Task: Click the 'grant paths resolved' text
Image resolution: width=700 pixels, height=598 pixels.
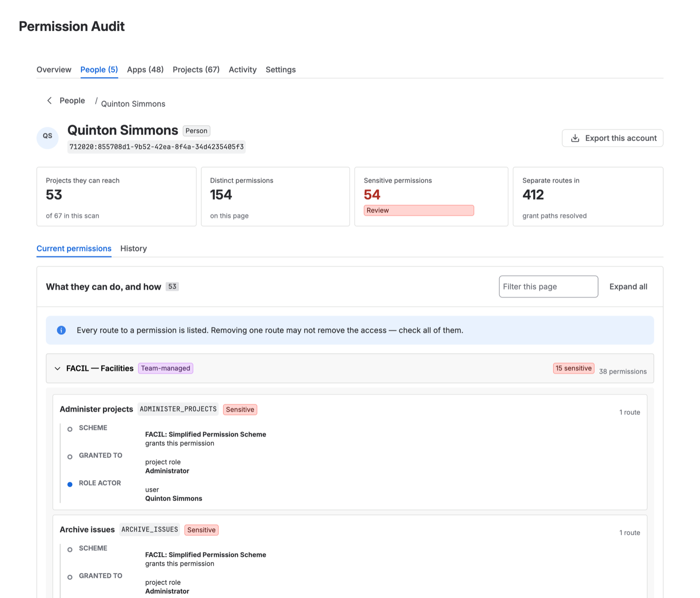Action: point(554,216)
